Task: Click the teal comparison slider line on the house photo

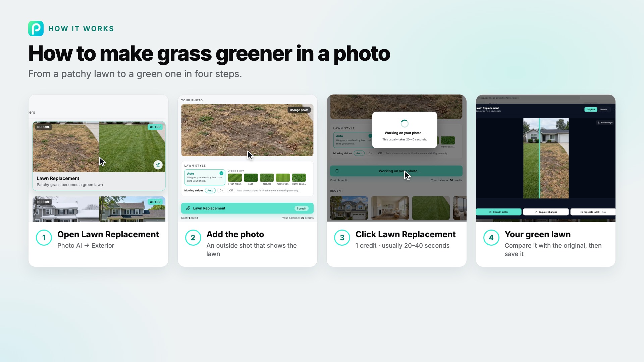Action: pyautogui.click(x=539, y=158)
